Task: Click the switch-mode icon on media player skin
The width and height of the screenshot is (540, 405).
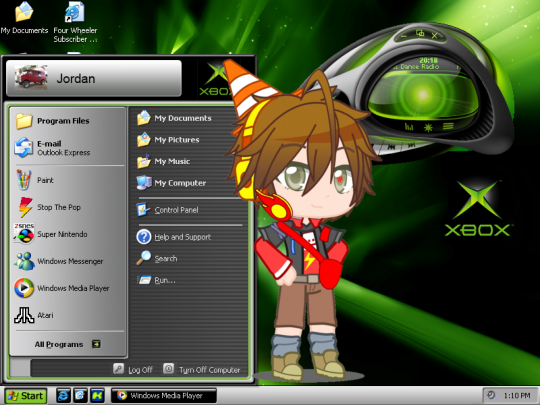Action: (420, 33)
